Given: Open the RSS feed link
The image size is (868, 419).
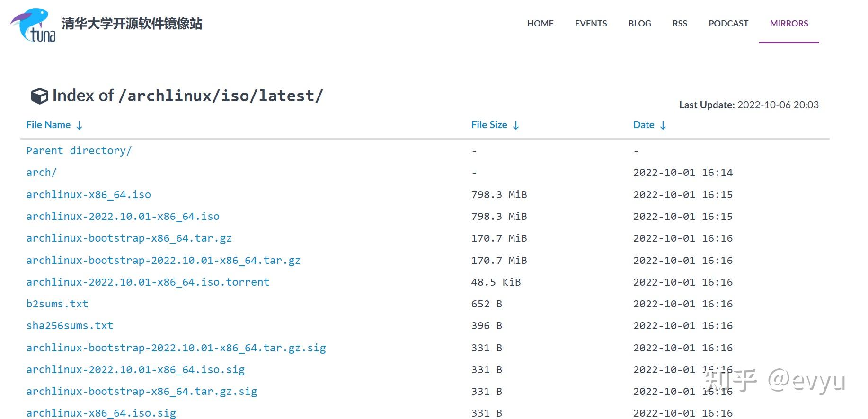Looking at the screenshot, I should [x=680, y=24].
